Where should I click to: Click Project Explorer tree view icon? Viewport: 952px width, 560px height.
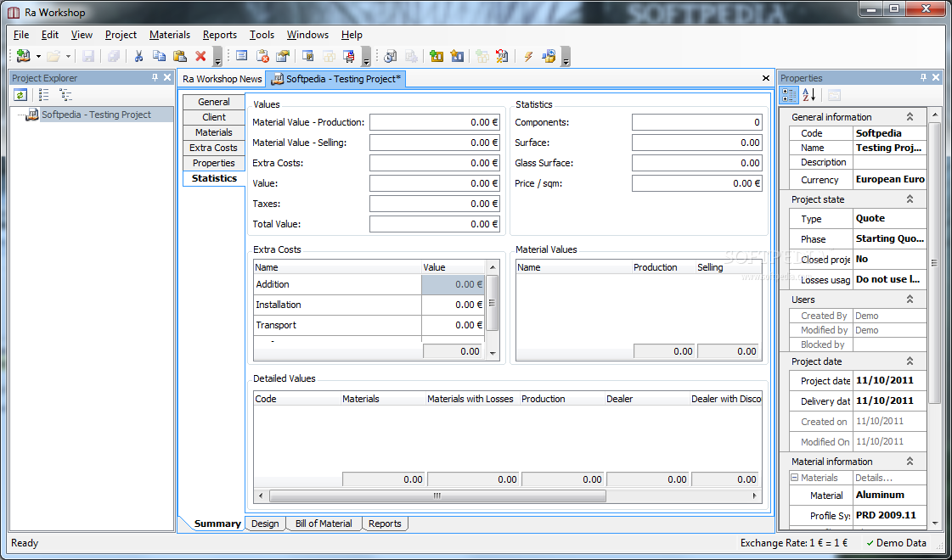(65, 95)
